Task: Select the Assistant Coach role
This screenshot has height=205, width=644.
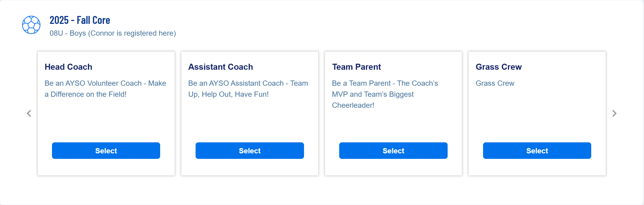Action: pyautogui.click(x=250, y=151)
